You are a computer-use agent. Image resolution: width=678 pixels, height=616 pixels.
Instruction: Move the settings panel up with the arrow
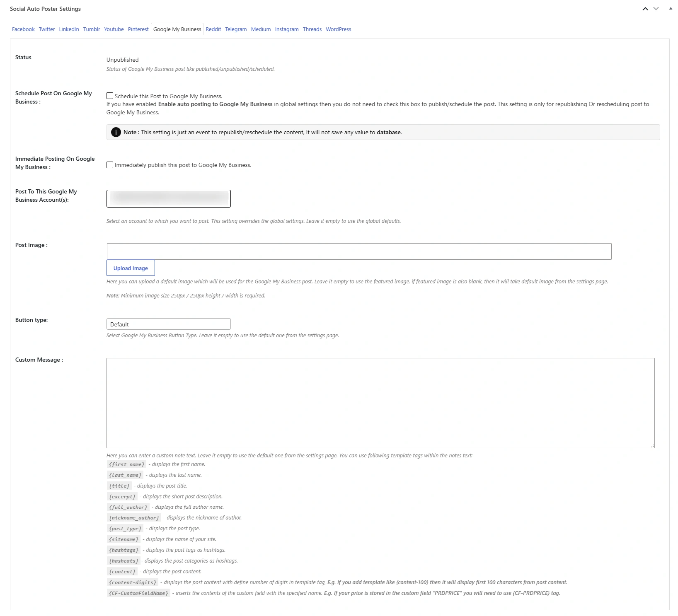645,9
